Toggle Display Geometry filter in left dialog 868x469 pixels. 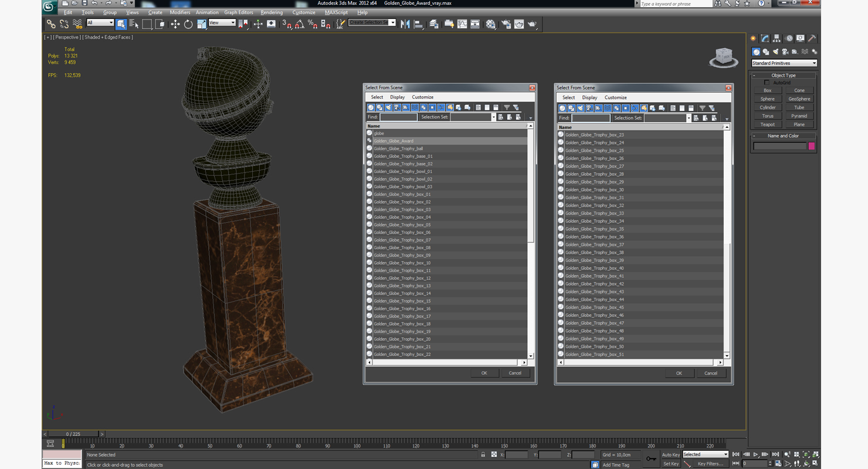[x=371, y=107]
